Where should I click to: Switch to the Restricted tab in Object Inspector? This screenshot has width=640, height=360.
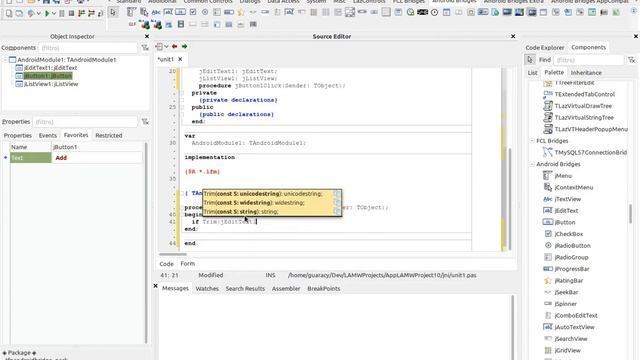(x=109, y=135)
